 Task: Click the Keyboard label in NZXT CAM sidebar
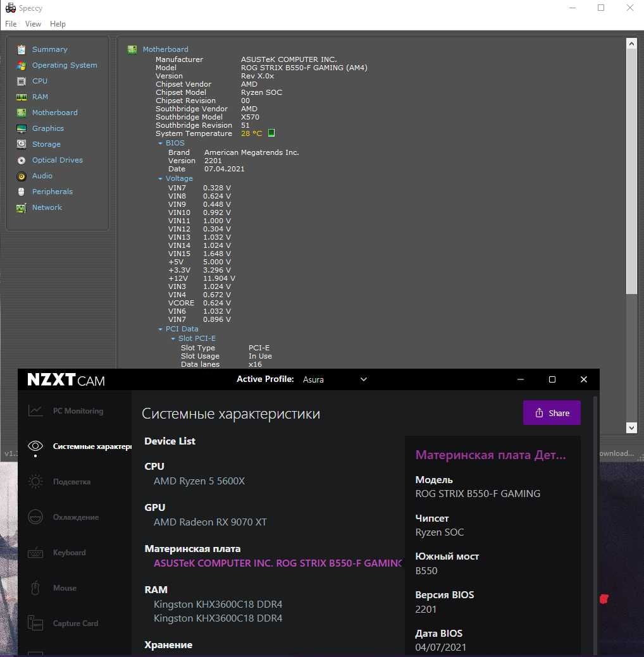tap(69, 553)
